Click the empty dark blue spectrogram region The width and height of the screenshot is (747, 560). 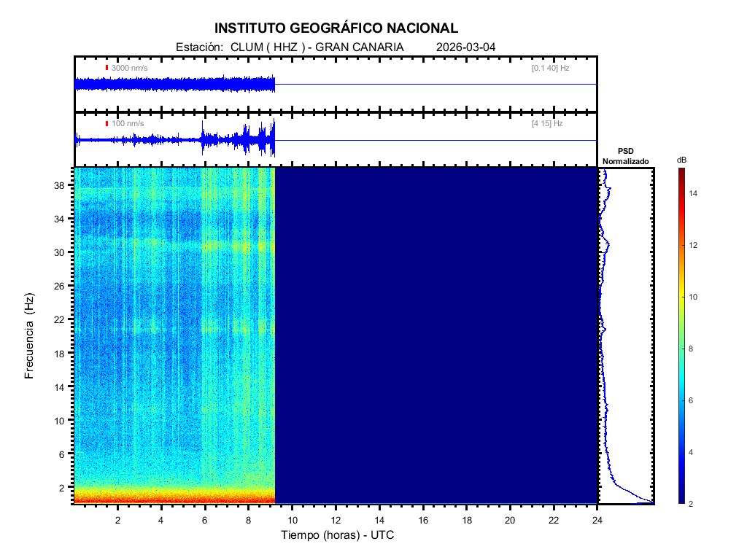pyautogui.click(x=436, y=335)
